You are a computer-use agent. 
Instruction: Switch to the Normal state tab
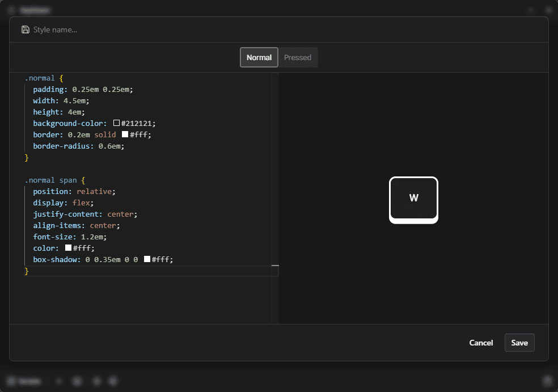pos(259,57)
